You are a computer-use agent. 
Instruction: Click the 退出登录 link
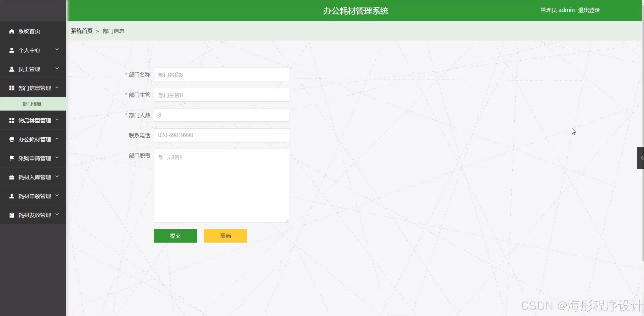[x=589, y=10]
